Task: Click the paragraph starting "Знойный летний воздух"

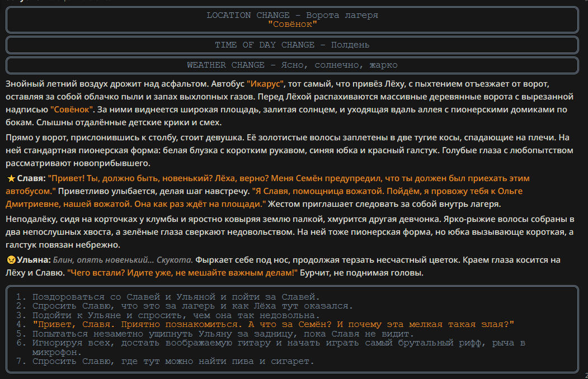Action: [x=289, y=103]
